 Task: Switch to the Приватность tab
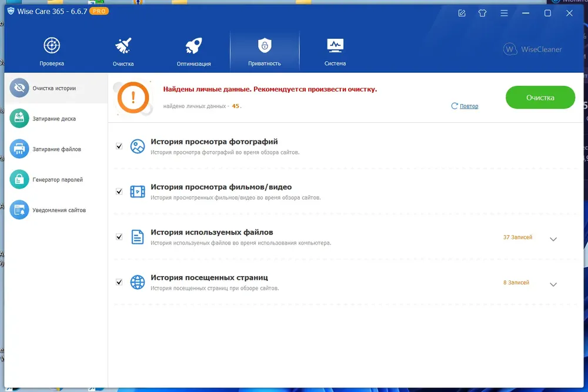point(265,51)
